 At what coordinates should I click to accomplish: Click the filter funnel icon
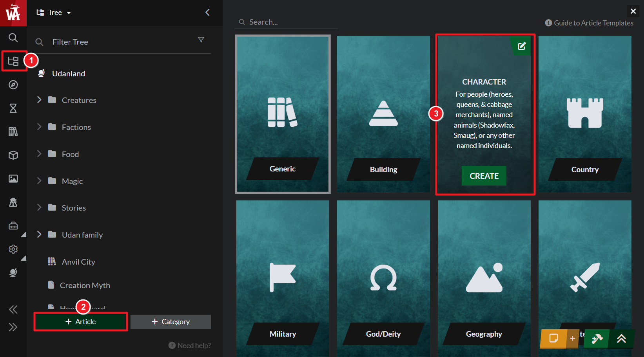click(201, 40)
